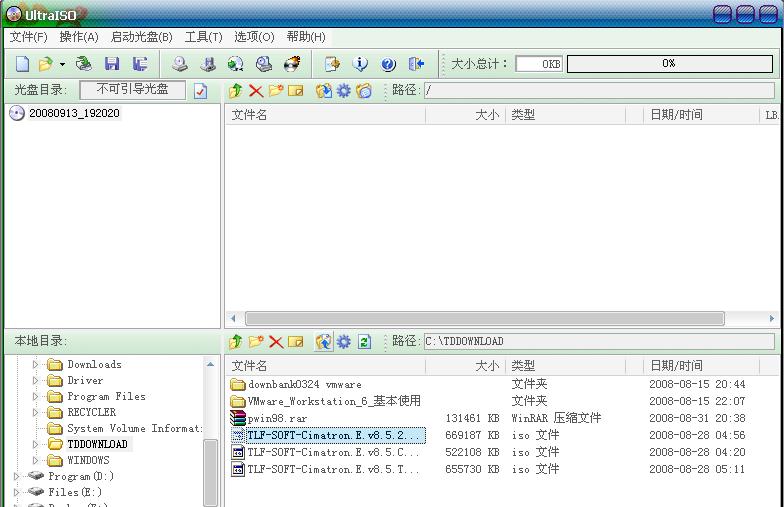Select disc volume 20080913_192020 in tree
The width and height of the screenshot is (784, 507).
point(74,114)
